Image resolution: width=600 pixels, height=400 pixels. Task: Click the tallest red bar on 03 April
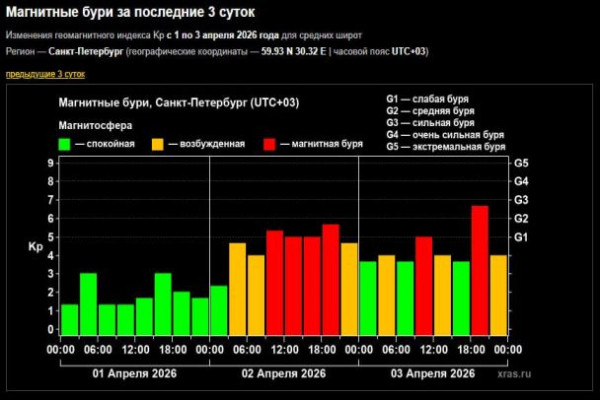coord(480,271)
